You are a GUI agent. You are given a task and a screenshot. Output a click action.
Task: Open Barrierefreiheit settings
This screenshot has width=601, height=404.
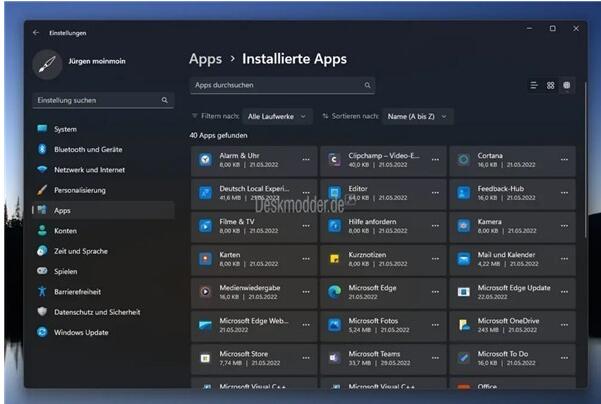[x=103, y=292]
